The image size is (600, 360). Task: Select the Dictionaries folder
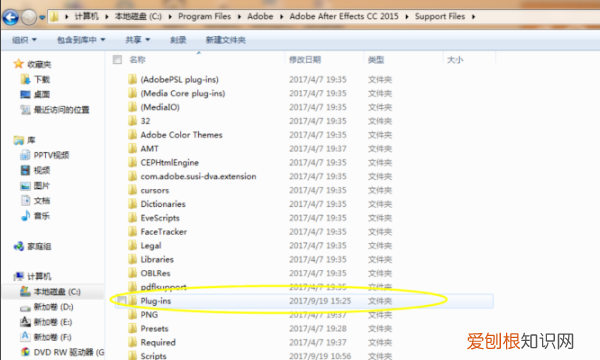163,204
